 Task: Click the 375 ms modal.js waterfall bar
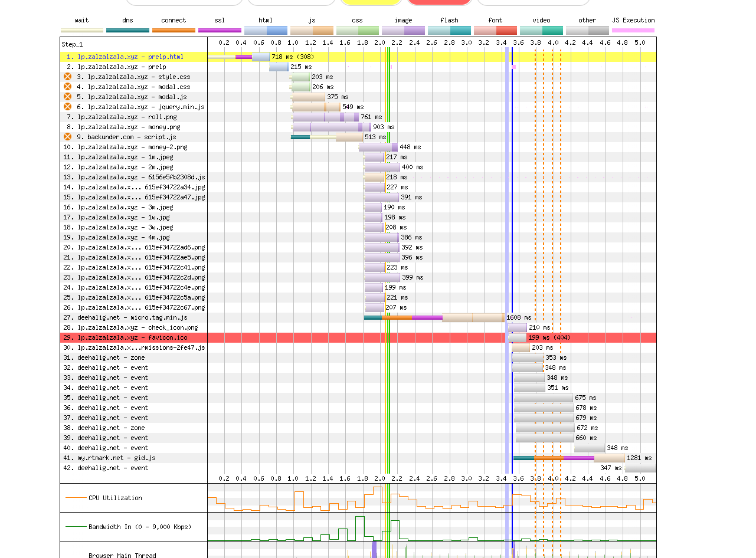click(x=308, y=97)
